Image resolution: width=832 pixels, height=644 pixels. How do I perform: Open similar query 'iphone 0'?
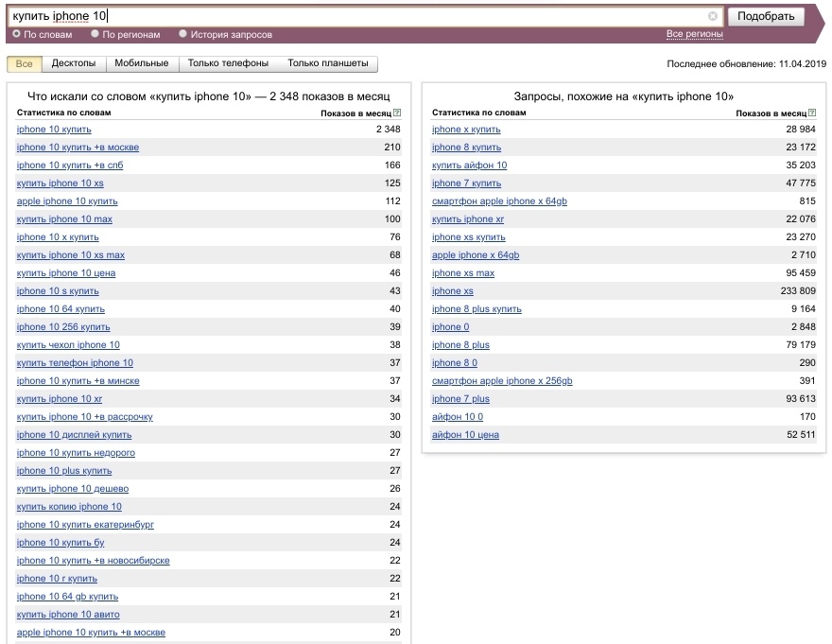451,327
